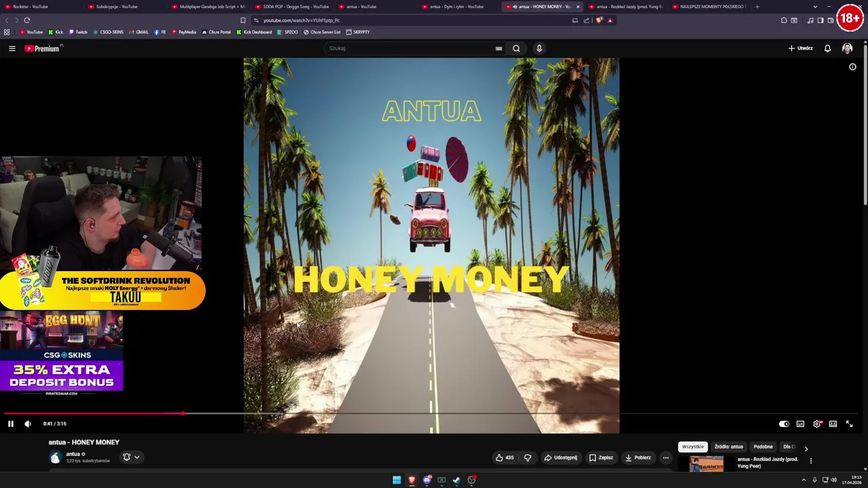
Task: Select the Podobne filter chip
Action: pos(763,447)
